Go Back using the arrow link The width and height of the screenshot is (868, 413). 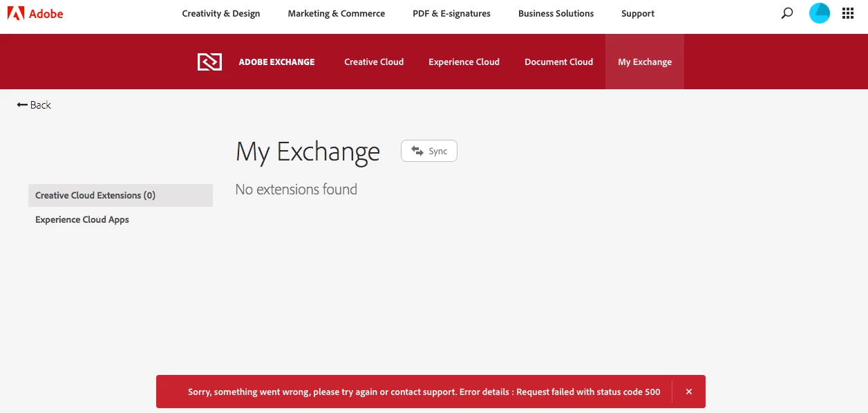click(x=34, y=105)
